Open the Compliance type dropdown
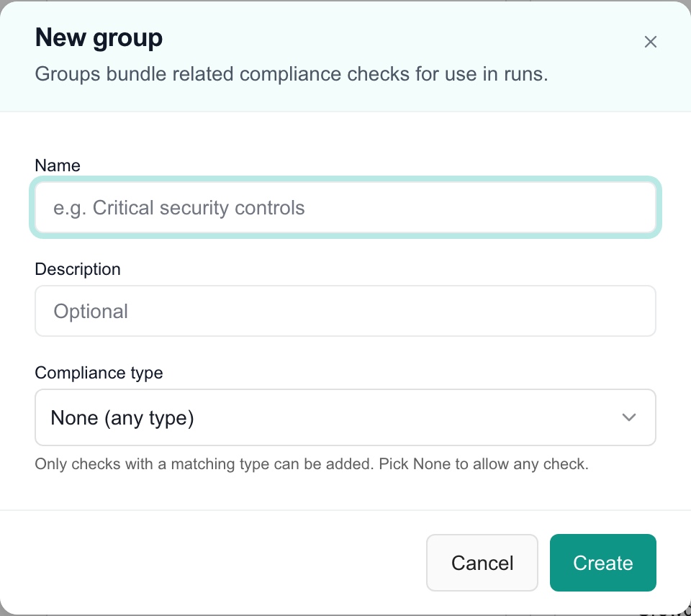The height and width of the screenshot is (616, 691). click(x=345, y=417)
